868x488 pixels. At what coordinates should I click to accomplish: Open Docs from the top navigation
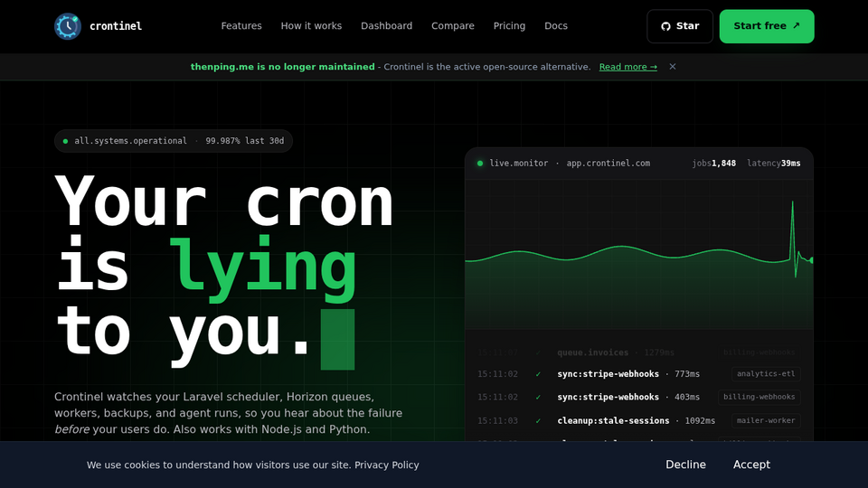tap(556, 26)
